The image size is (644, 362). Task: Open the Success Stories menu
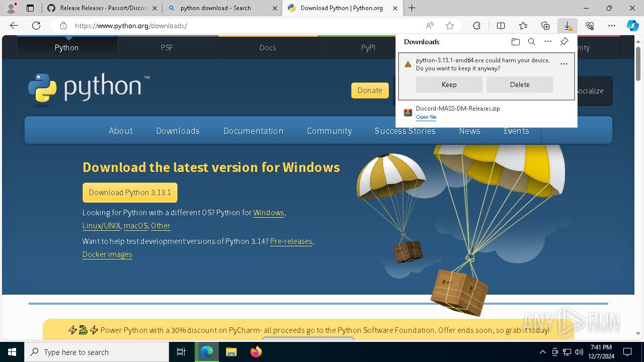tap(405, 131)
